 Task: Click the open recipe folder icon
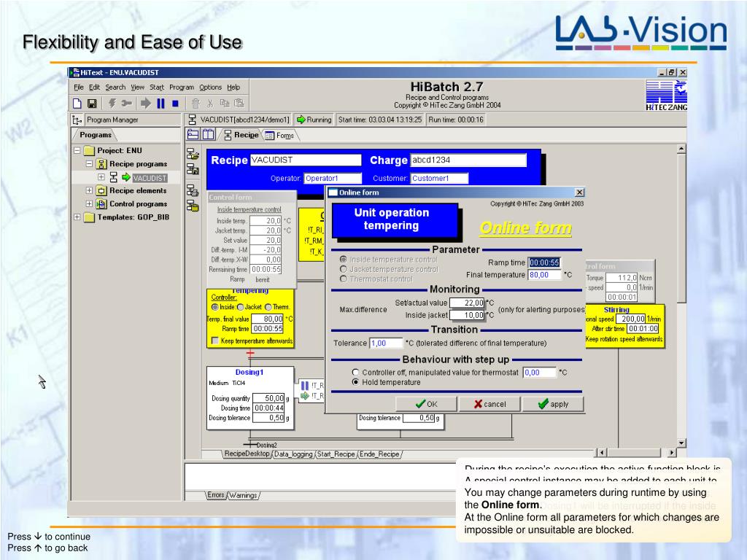[193, 154]
